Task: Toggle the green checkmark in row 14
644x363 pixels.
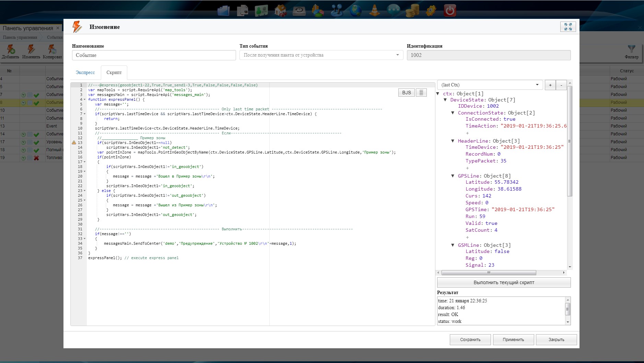Action: [36, 134]
